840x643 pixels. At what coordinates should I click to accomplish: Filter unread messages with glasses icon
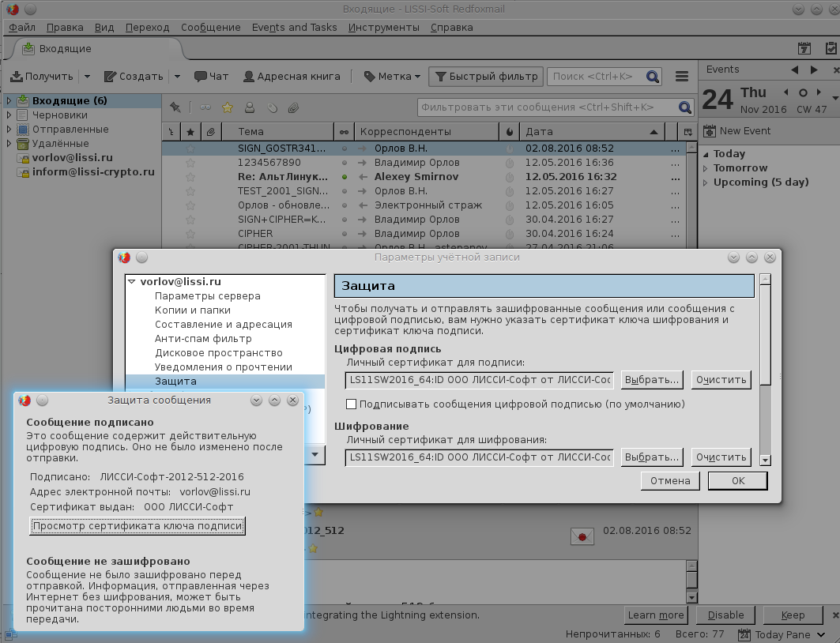pos(205,107)
